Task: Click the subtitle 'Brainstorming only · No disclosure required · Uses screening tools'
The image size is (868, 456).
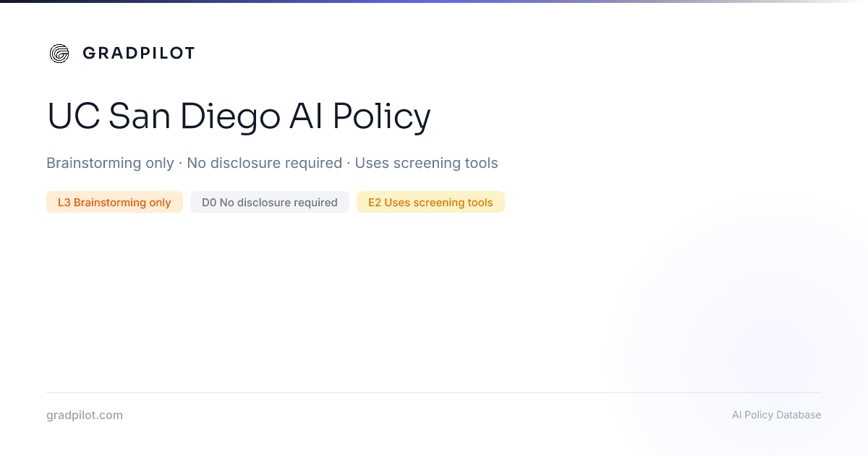Action: [x=272, y=163]
